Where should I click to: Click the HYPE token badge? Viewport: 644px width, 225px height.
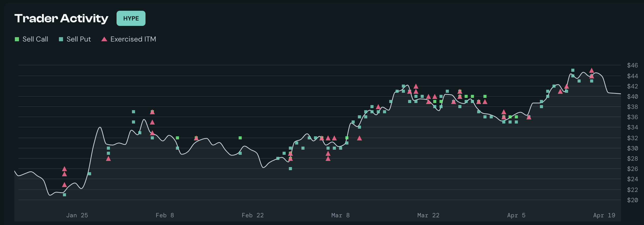click(131, 18)
